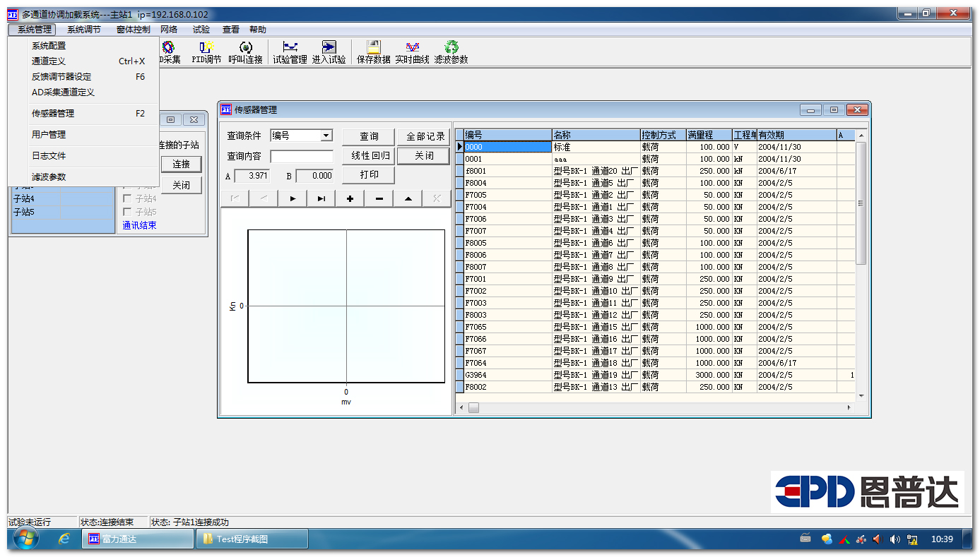Click 关闭 button in 传感器管理 window
The image size is (980, 557).
click(424, 156)
